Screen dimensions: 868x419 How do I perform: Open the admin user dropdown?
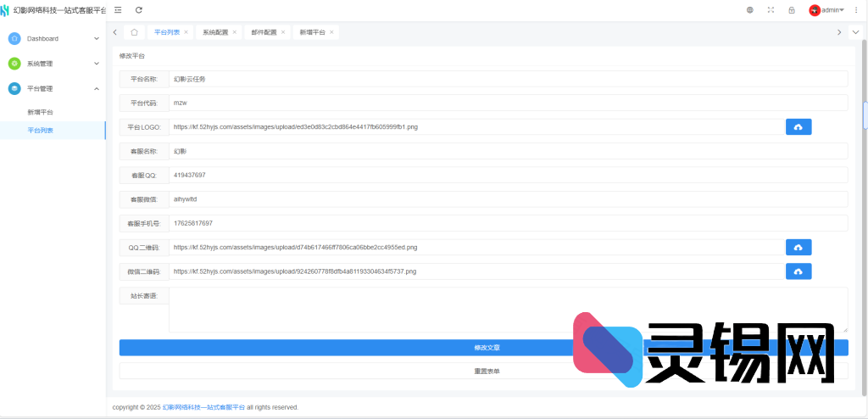(x=827, y=10)
